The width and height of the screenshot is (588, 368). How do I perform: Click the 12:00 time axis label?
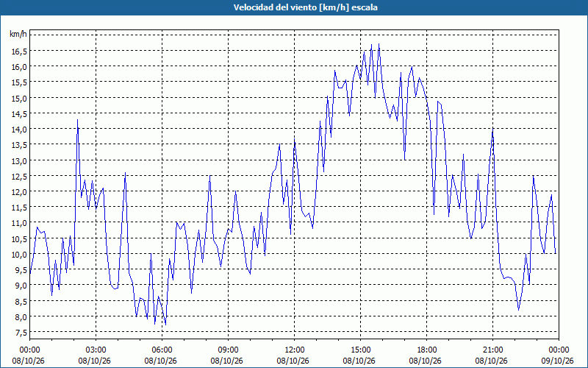295,350
